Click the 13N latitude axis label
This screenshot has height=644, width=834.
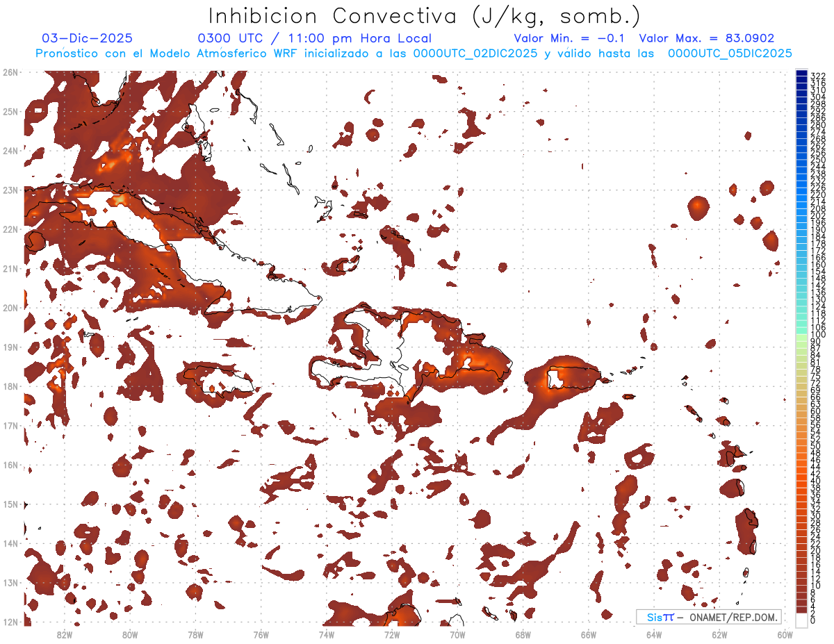pos(10,582)
